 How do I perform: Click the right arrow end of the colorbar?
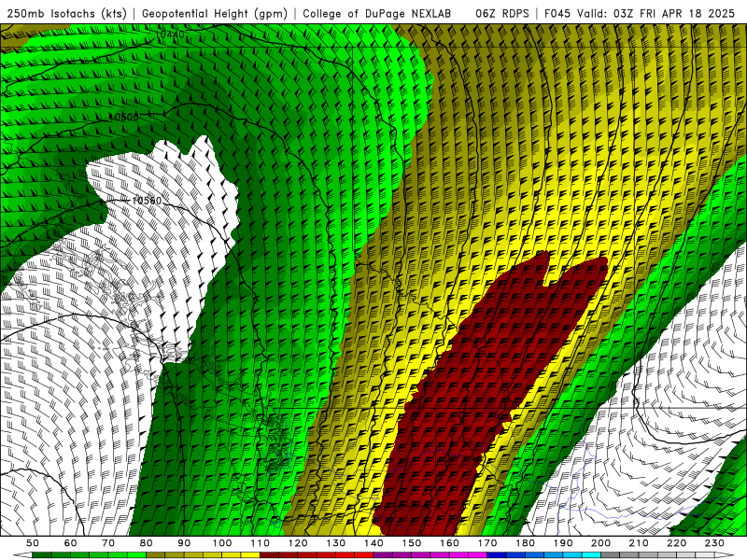(725, 555)
